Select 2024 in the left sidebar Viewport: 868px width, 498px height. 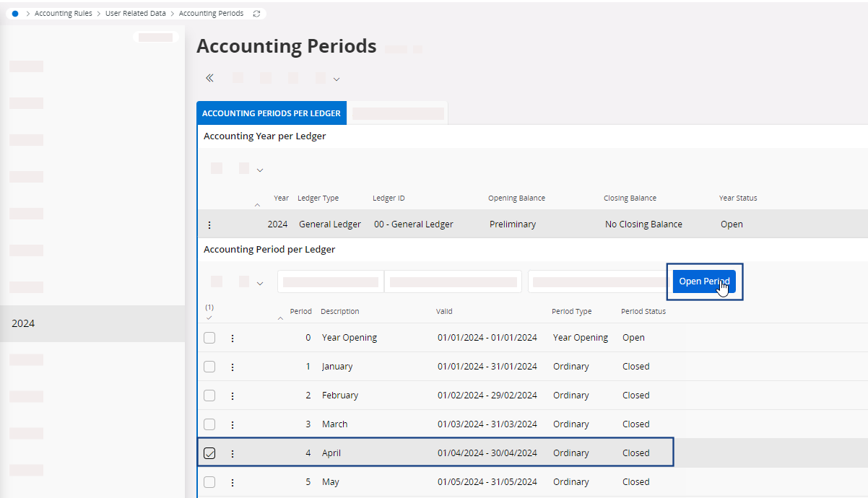point(23,323)
